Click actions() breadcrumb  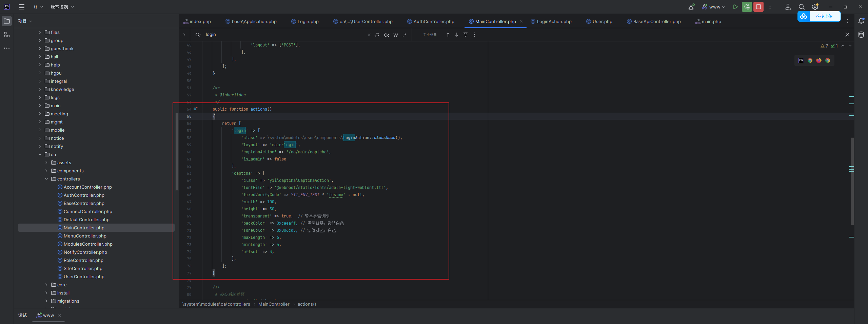[307, 304]
